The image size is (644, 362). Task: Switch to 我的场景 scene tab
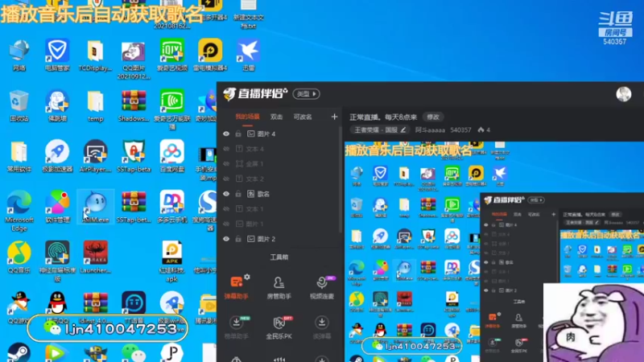tap(247, 117)
